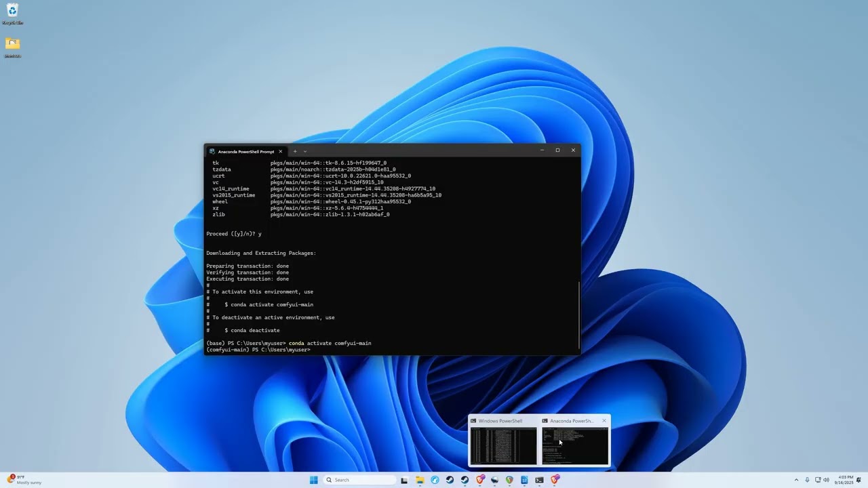Click the 'zlib' package row
Image resolution: width=868 pixels, height=488 pixels.
click(300, 215)
